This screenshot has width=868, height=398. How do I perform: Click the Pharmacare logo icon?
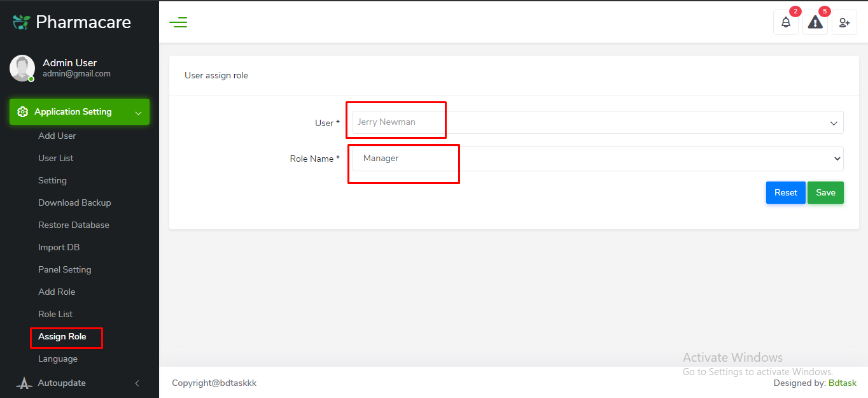21,22
